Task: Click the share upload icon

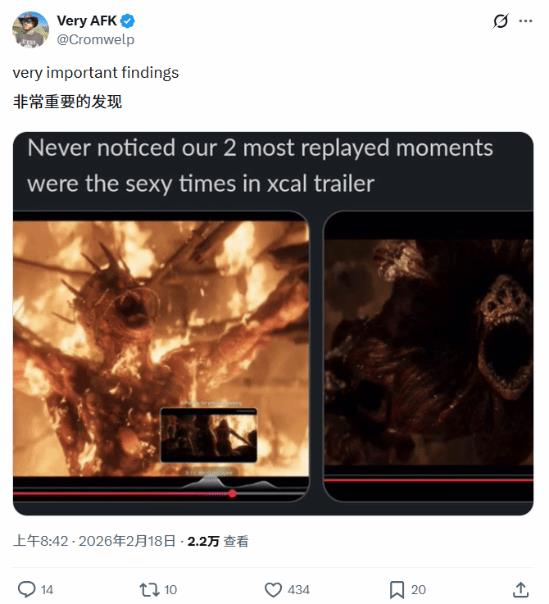Action: pyautogui.click(x=520, y=589)
